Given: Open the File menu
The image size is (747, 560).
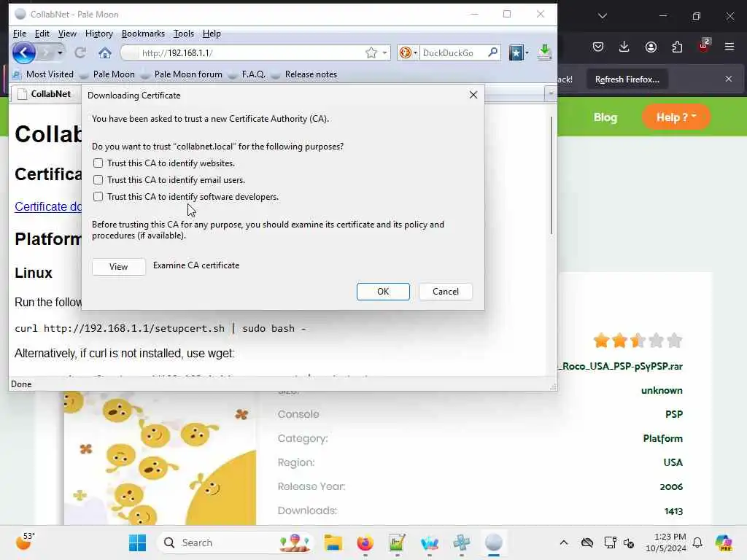Looking at the screenshot, I should [x=20, y=34].
